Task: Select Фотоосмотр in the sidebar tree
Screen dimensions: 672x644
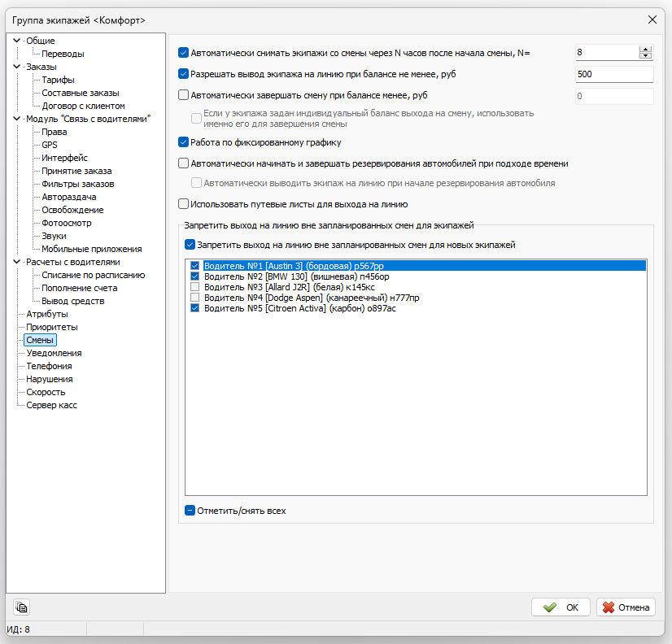Action: point(68,223)
